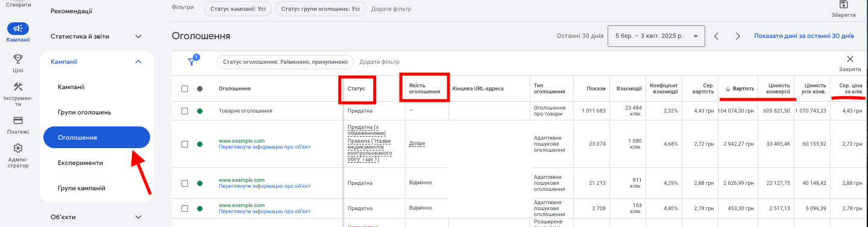Tick checkbox for ad with 3 708 impressions
Screen dimensions: 868x227
point(184,208)
